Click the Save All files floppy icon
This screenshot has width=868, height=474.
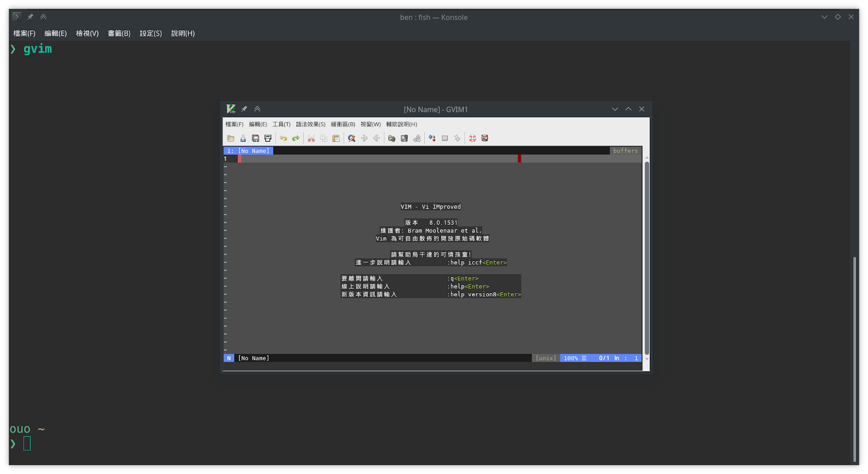pos(256,138)
